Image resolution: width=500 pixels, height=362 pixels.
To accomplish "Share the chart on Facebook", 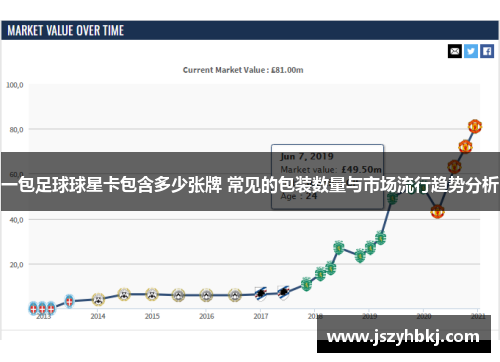I will click(487, 51).
